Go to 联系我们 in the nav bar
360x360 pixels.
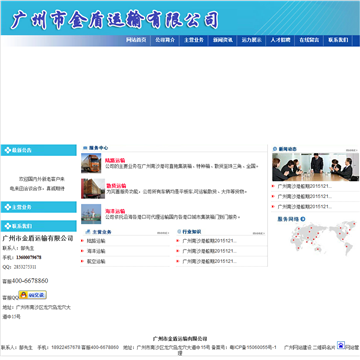point(338,40)
